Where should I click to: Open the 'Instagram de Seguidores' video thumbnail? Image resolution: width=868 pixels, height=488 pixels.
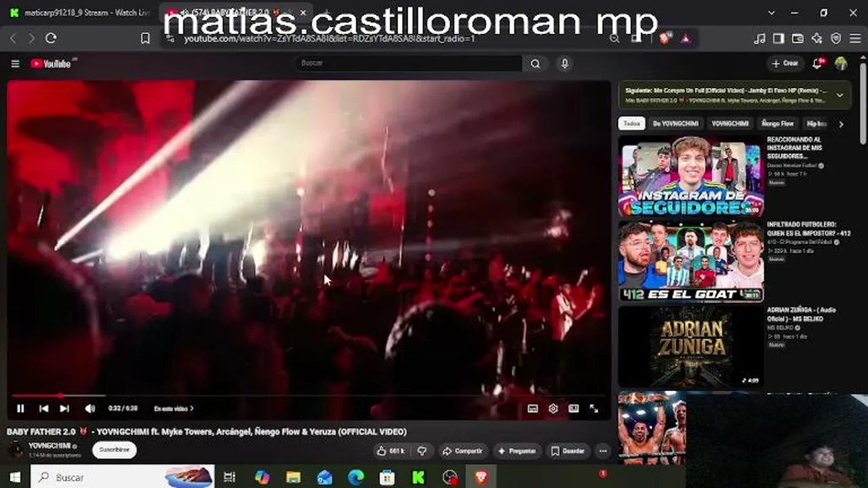click(x=691, y=177)
